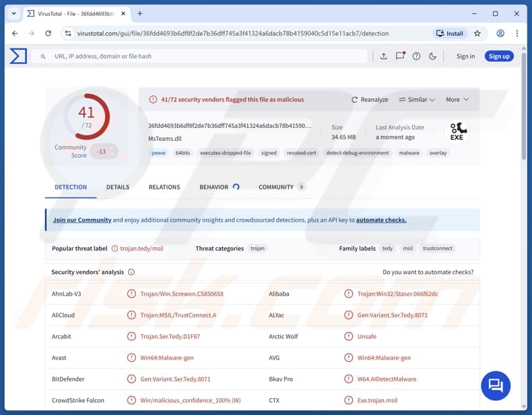Image resolution: width=532 pixels, height=415 pixels.
Task: Click the Sign in link
Action: click(465, 57)
